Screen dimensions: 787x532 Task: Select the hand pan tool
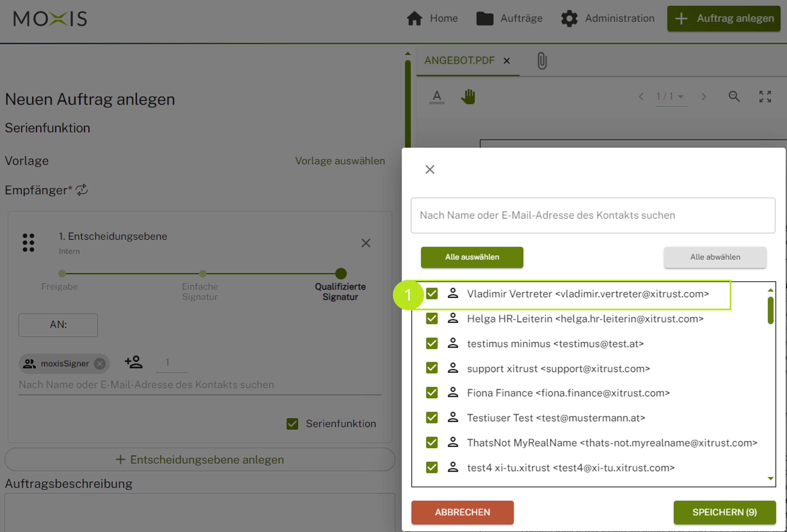468,97
